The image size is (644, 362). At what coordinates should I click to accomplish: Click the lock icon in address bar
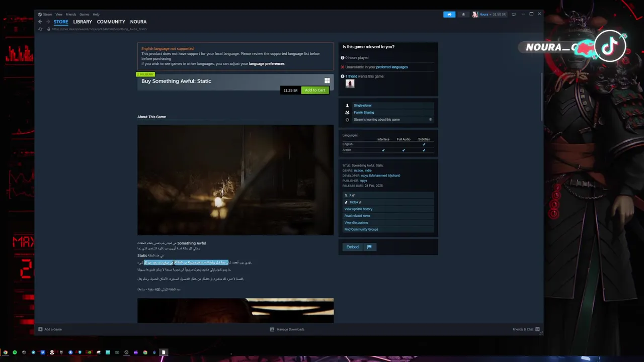click(x=48, y=29)
